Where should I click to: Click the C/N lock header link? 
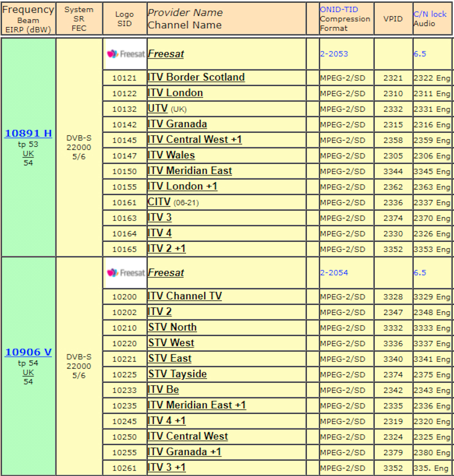pos(429,14)
